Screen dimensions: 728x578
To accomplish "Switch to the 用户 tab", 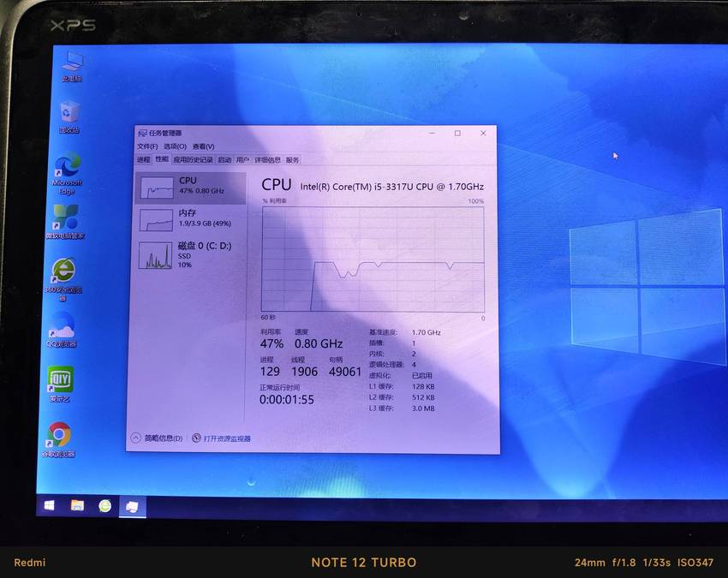I will click(242, 160).
